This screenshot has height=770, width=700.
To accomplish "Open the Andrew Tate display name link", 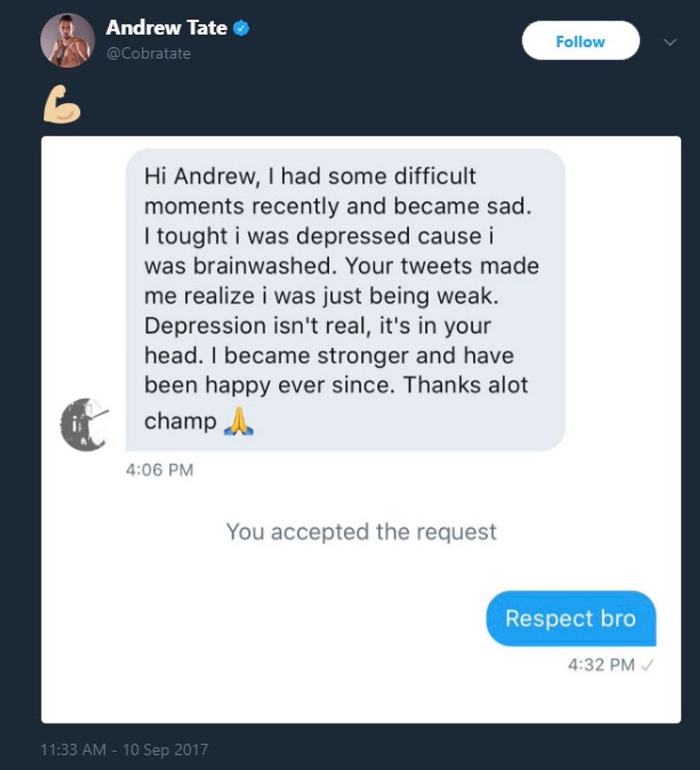I will 166,29.
